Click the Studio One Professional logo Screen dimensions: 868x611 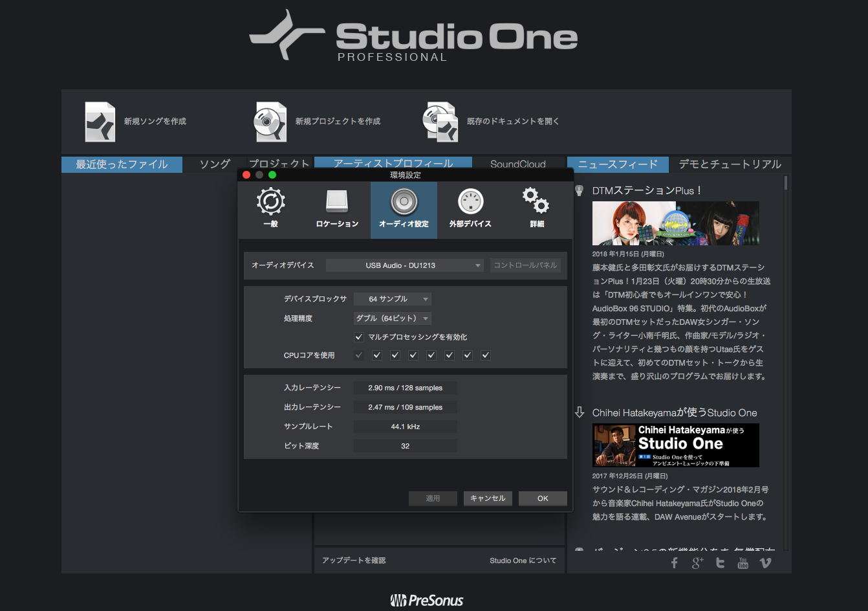coord(414,36)
